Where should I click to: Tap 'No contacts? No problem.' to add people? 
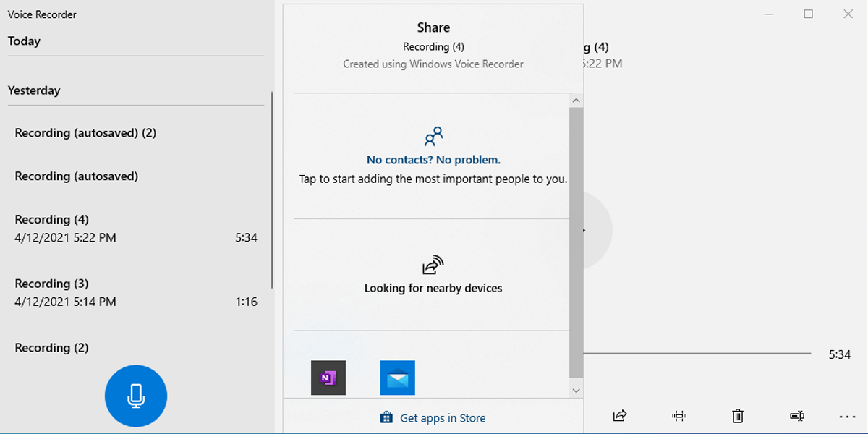click(433, 159)
